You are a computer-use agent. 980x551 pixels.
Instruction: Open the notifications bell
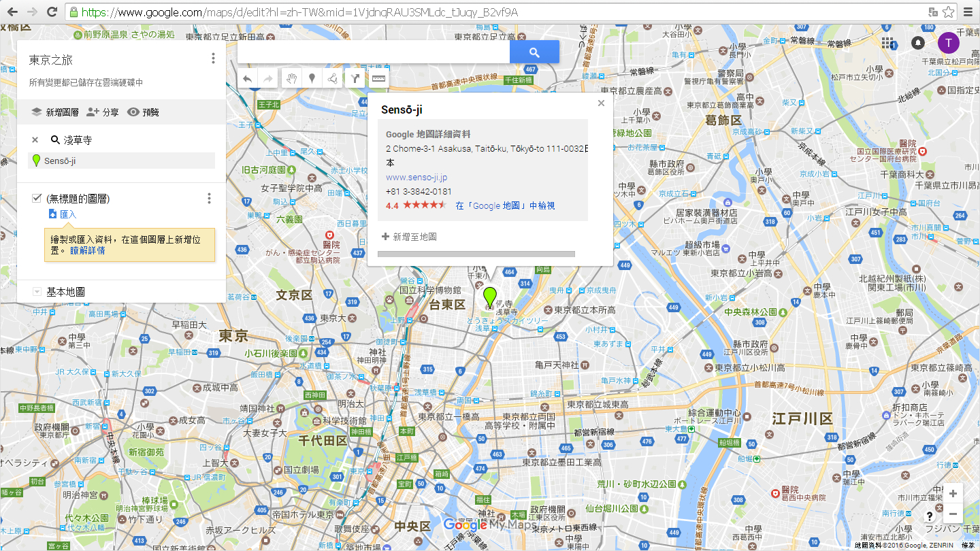918,43
